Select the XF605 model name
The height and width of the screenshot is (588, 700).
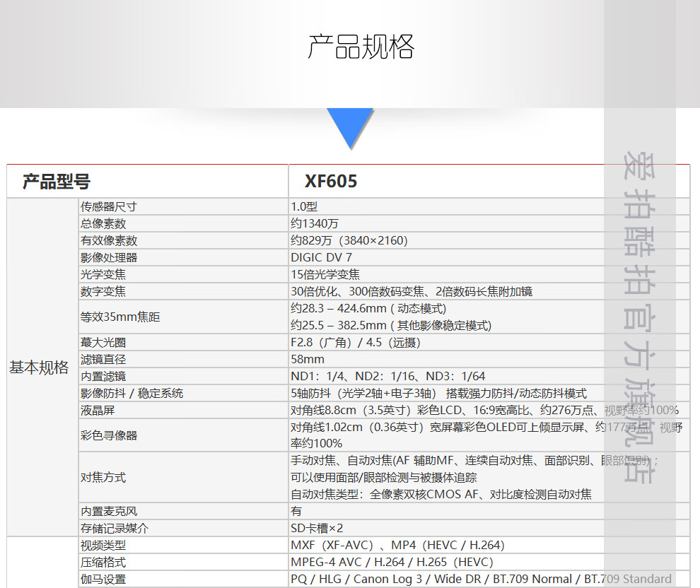click(x=331, y=182)
